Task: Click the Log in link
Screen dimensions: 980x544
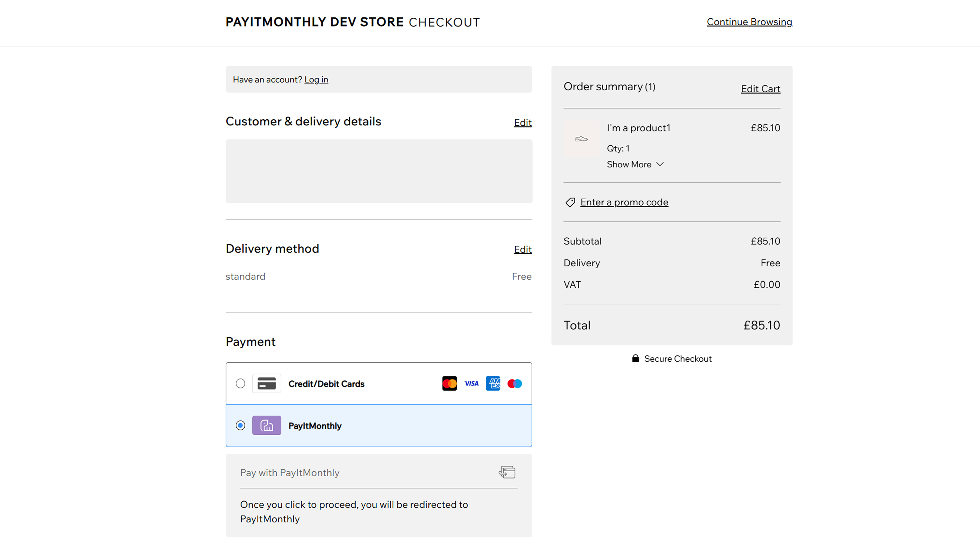Action: pos(316,79)
